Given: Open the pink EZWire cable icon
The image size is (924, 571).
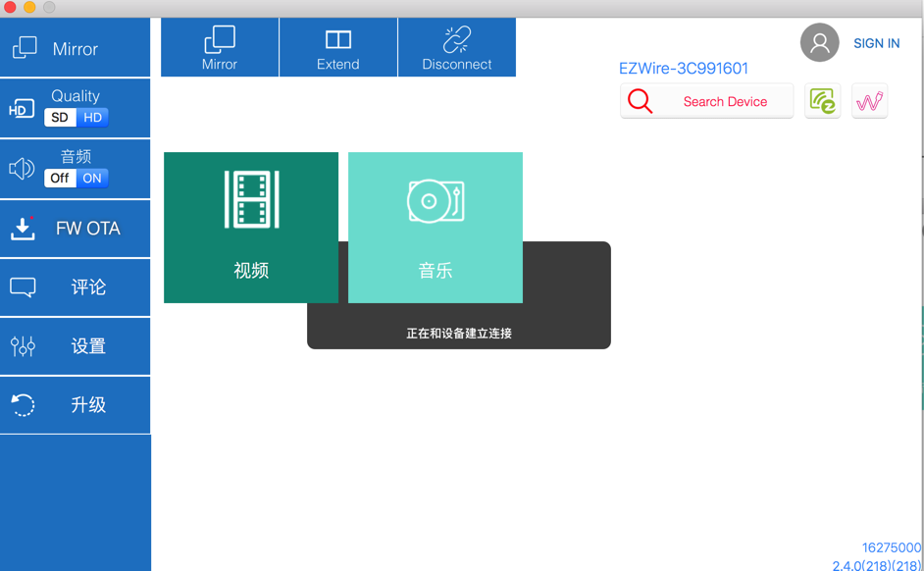Looking at the screenshot, I should tap(870, 101).
